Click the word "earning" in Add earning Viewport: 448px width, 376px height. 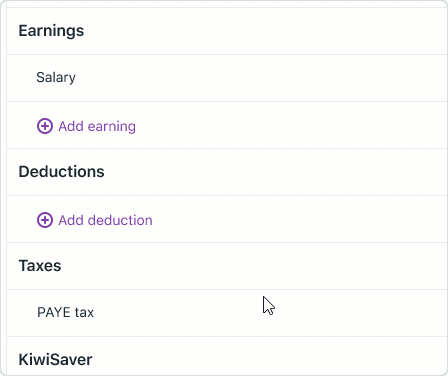(x=112, y=127)
